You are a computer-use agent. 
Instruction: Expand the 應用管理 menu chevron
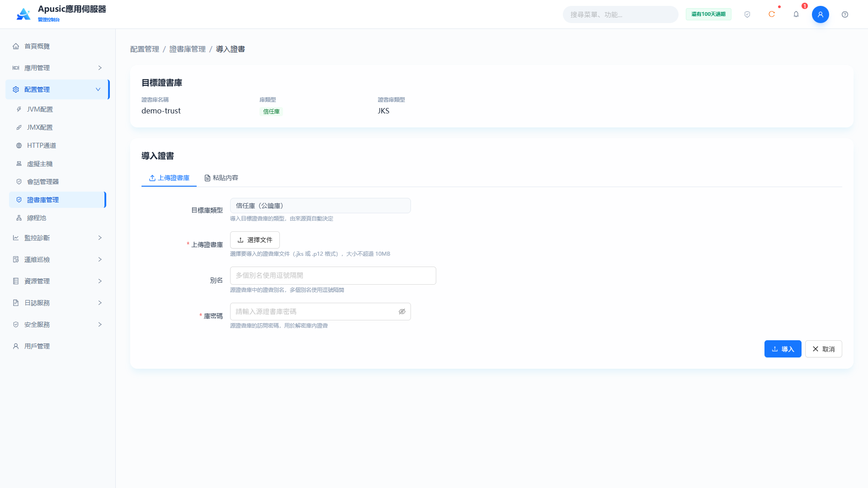click(x=100, y=68)
